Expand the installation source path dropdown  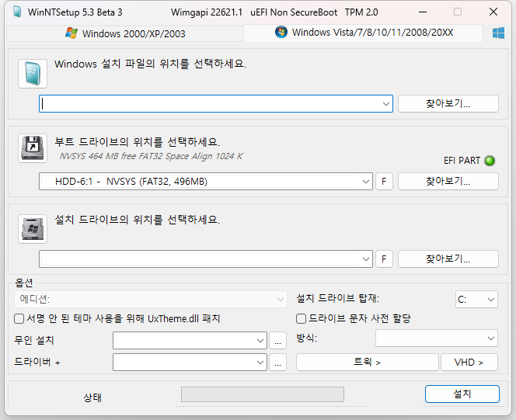point(386,104)
